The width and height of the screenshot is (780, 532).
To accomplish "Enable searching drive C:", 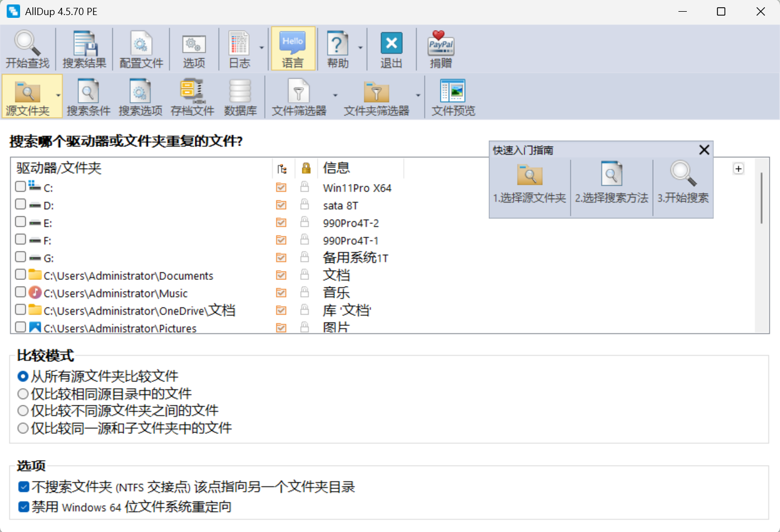I will 20,187.
